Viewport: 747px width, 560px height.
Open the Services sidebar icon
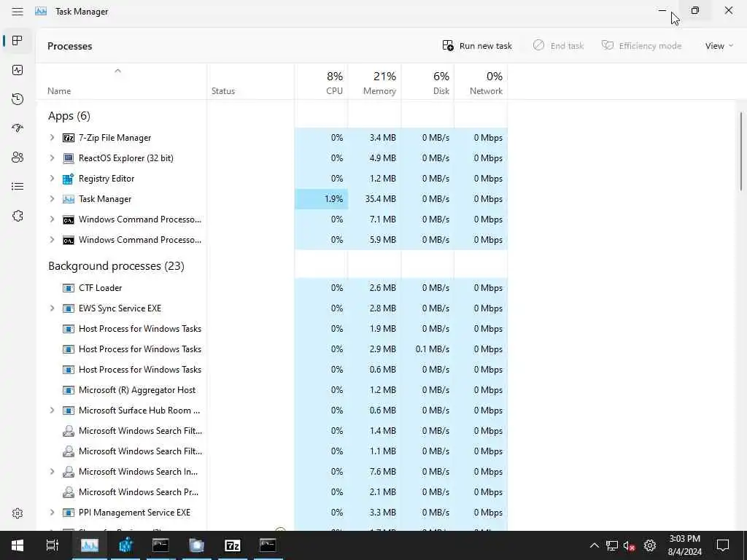(x=18, y=216)
